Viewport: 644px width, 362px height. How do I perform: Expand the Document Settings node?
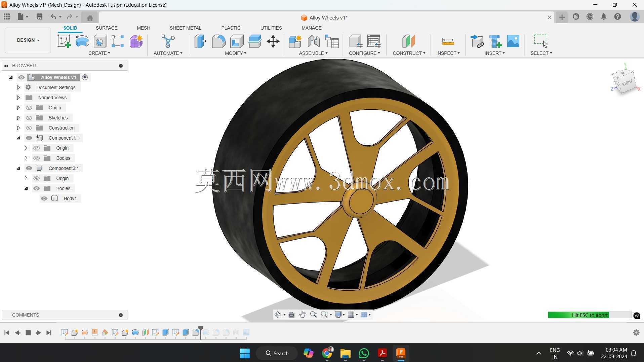tap(18, 87)
